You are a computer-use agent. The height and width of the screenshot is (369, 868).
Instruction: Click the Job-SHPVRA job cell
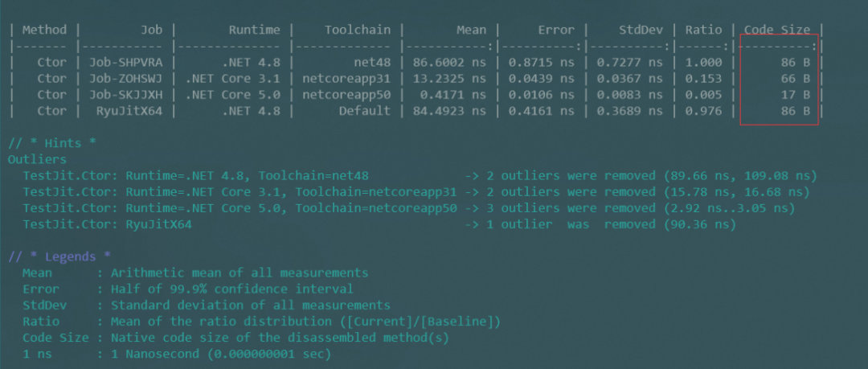(x=125, y=63)
